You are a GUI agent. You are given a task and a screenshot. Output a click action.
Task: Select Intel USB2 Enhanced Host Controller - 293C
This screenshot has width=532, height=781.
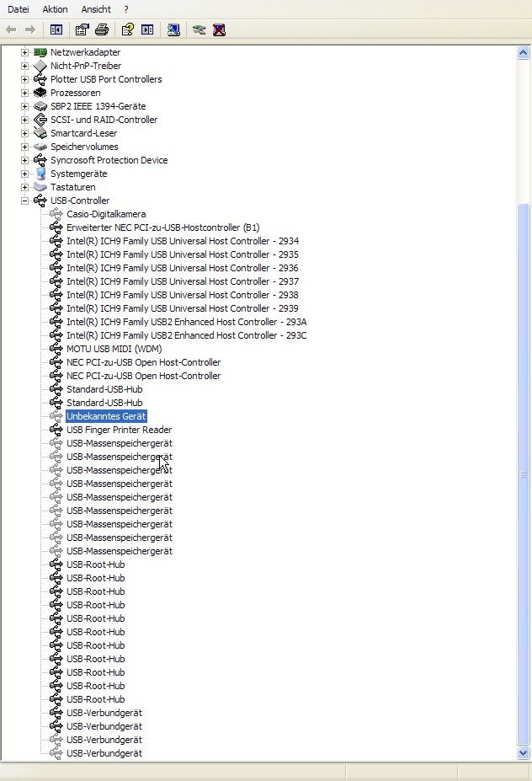[x=187, y=335]
